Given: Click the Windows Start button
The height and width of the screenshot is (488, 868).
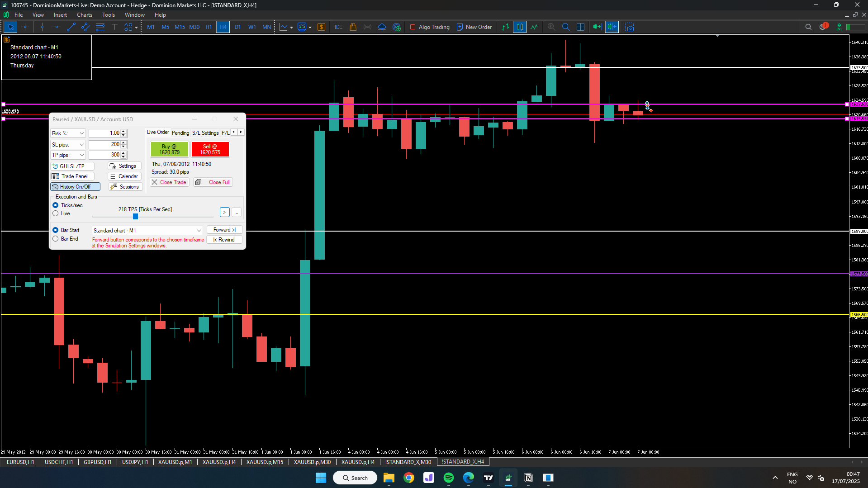Looking at the screenshot, I should point(321,478).
